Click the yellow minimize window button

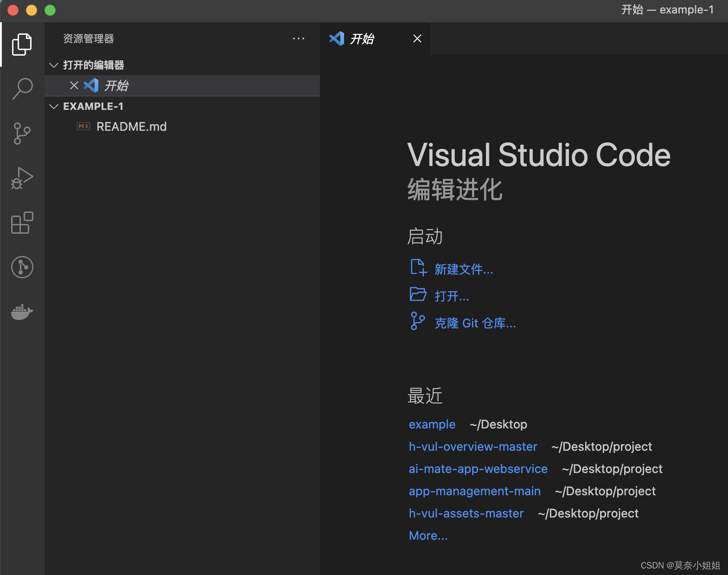[32, 10]
